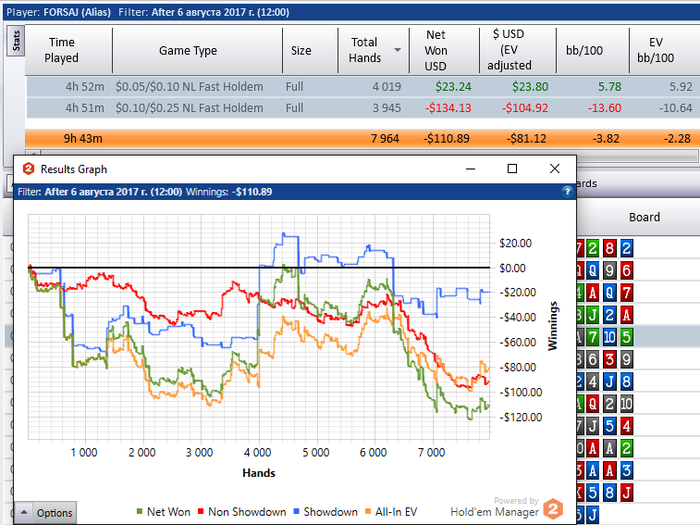
Task: Select the $0.05/$0.10 NL Fast Holdem row
Action: click(362, 87)
